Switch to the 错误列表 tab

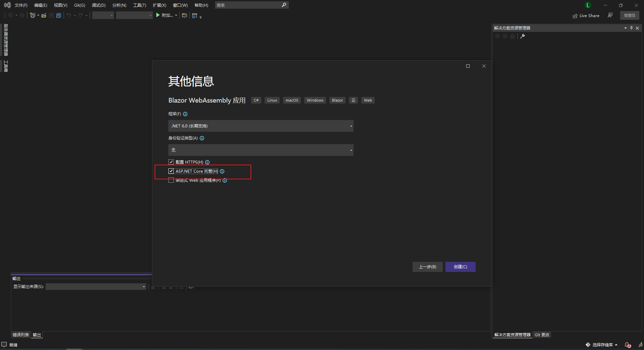[21, 335]
